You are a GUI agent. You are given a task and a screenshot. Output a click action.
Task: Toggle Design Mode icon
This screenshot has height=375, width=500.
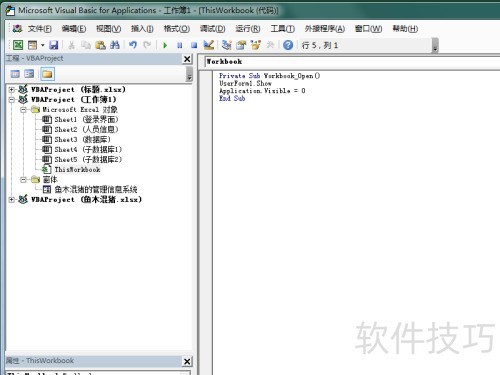pos(209,45)
